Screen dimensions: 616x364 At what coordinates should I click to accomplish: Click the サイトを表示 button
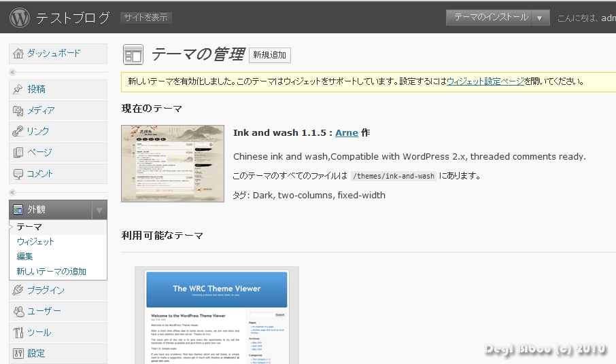point(146,18)
